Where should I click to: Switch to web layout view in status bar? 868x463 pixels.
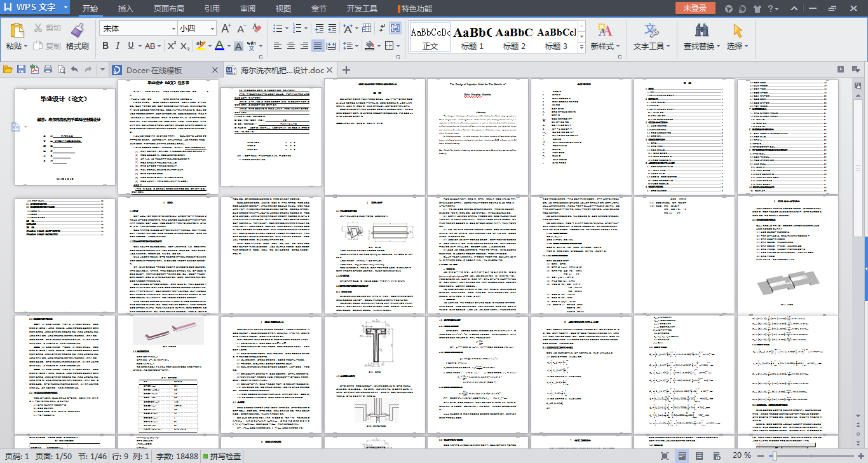717,456
